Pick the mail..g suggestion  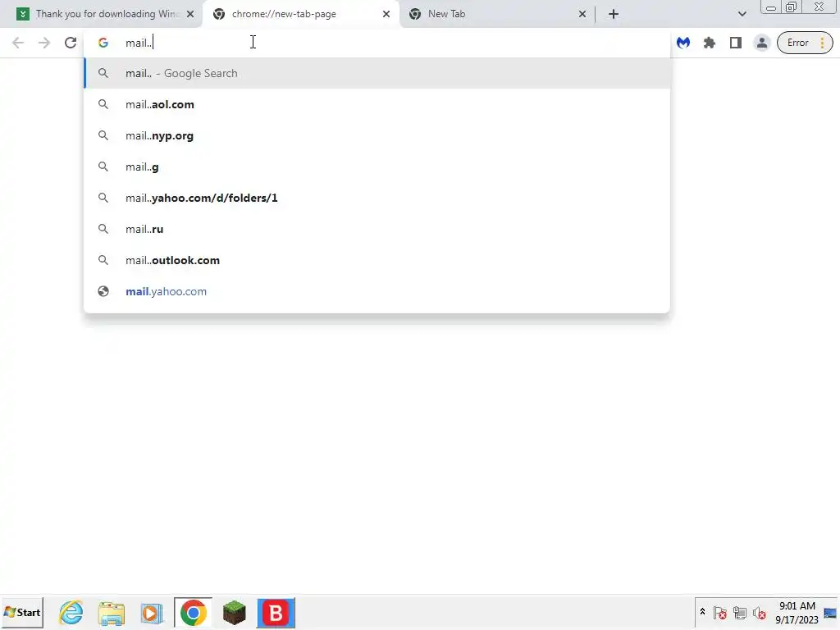[x=377, y=167]
